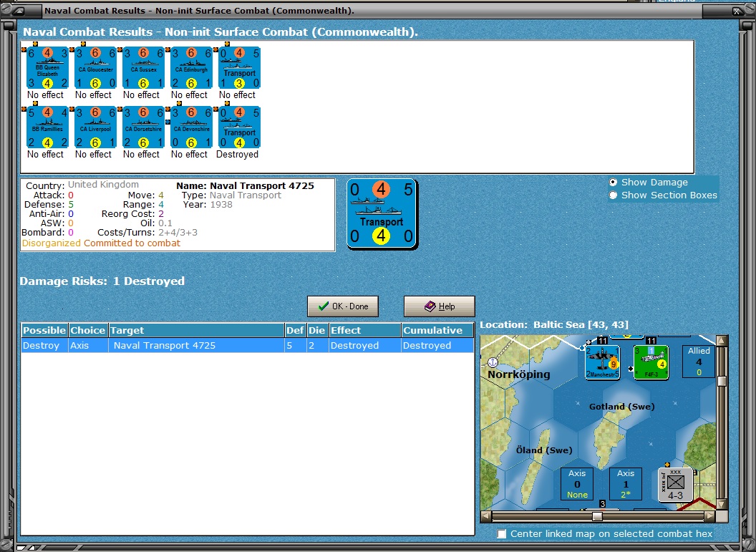
Task: Click minimap scroll left arrow
Action: click(486, 516)
